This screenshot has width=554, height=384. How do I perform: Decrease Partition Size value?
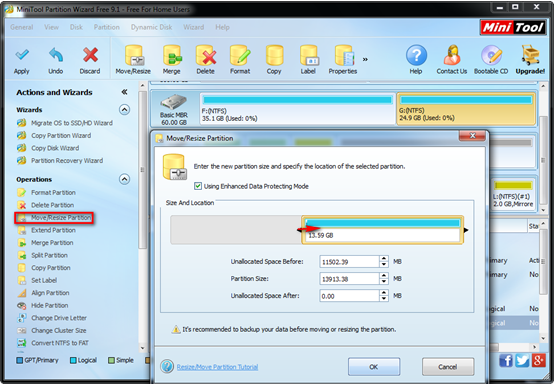pyautogui.click(x=384, y=282)
